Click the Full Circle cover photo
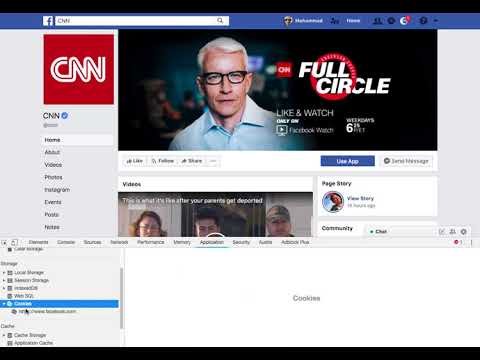480x360 pixels. [x=278, y=90]
